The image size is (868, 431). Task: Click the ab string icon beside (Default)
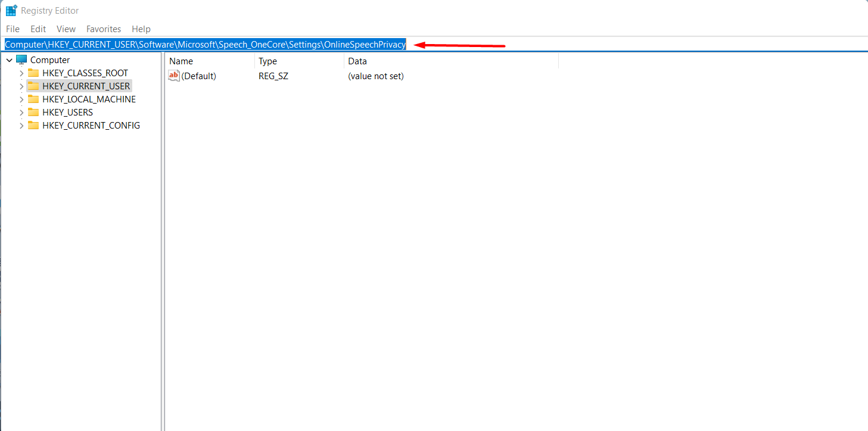tap(173, 76)
